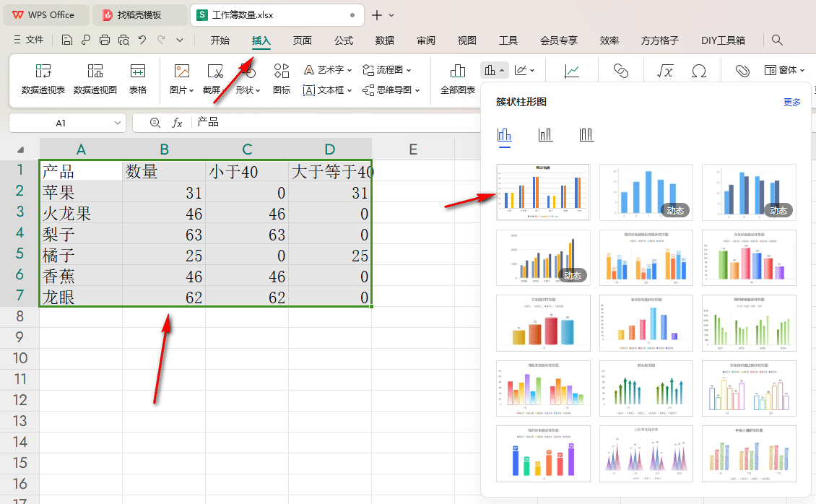Click 更多 link in chart panel
Screen dimensions: 816x504
coord(792,103)
